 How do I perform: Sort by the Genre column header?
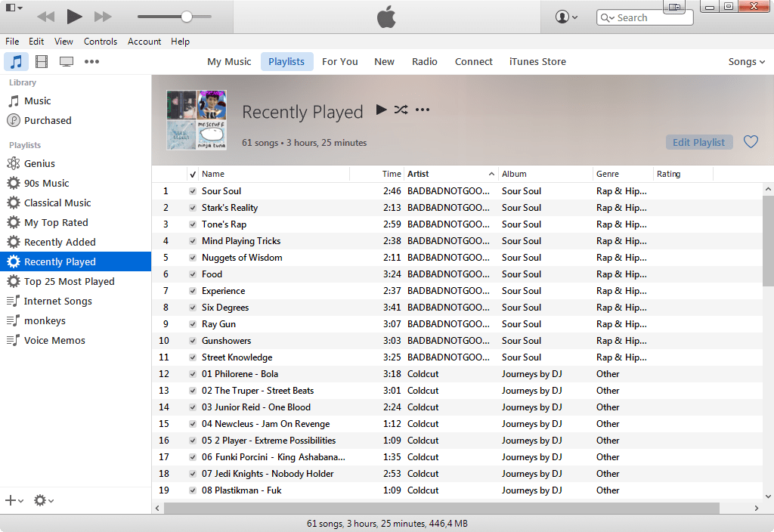623,175
